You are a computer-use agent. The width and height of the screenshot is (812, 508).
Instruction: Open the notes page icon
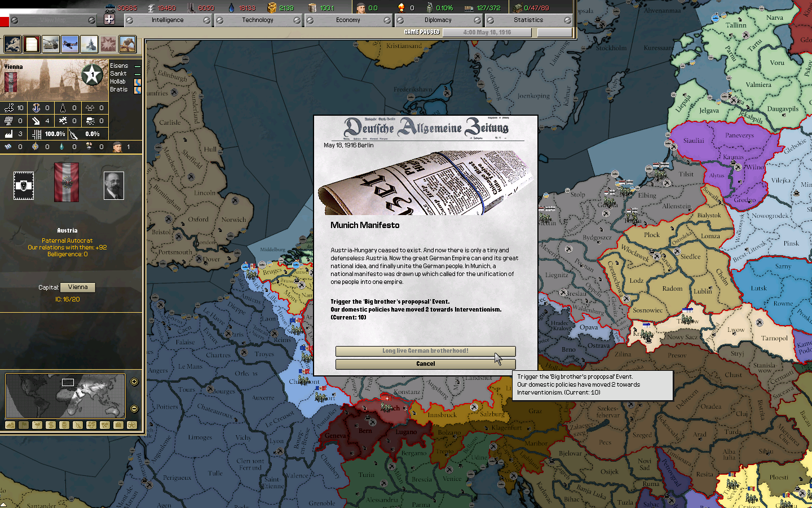click(x=32, y=44)
